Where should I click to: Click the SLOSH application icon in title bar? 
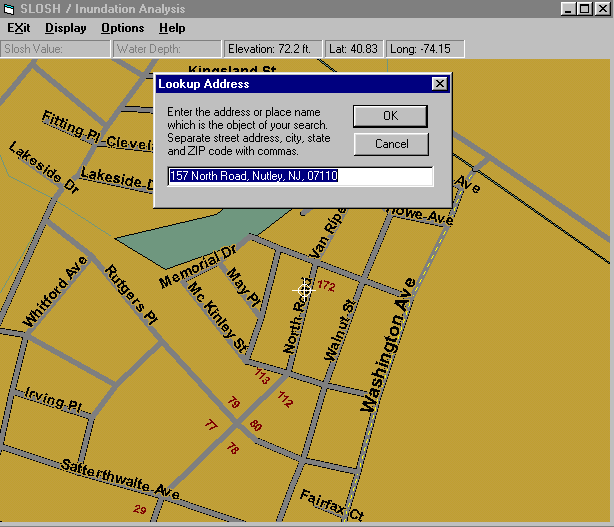(x=9, y=8)
